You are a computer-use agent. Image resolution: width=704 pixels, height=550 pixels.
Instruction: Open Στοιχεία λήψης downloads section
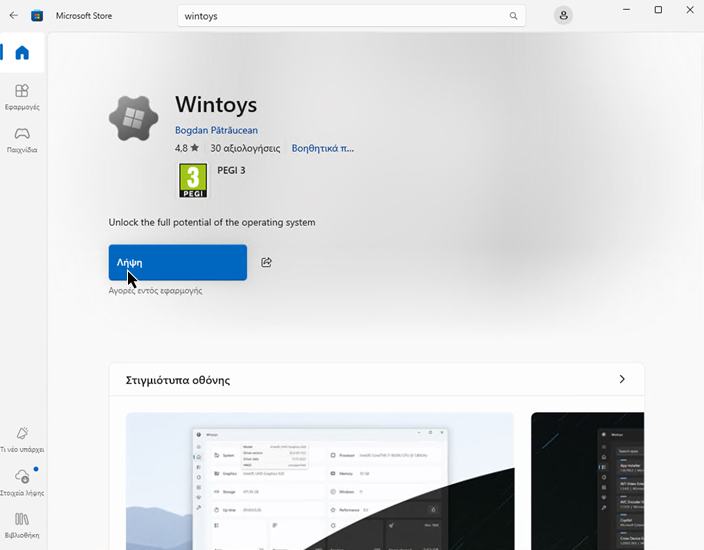(22, 482)
